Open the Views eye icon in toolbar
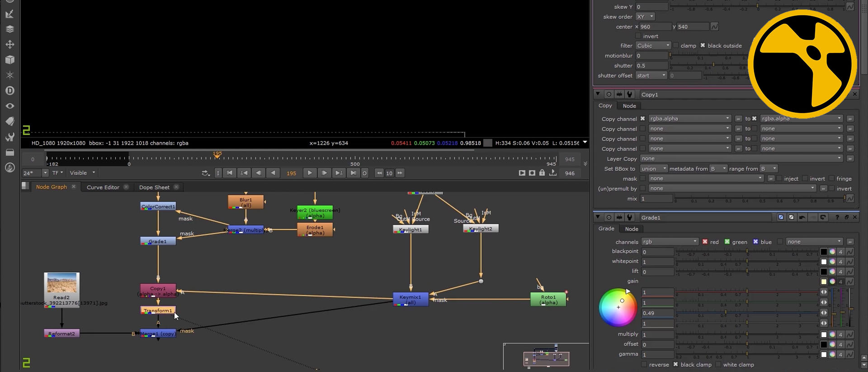Viewport: 868px width, 372px height. click(9, 106)
